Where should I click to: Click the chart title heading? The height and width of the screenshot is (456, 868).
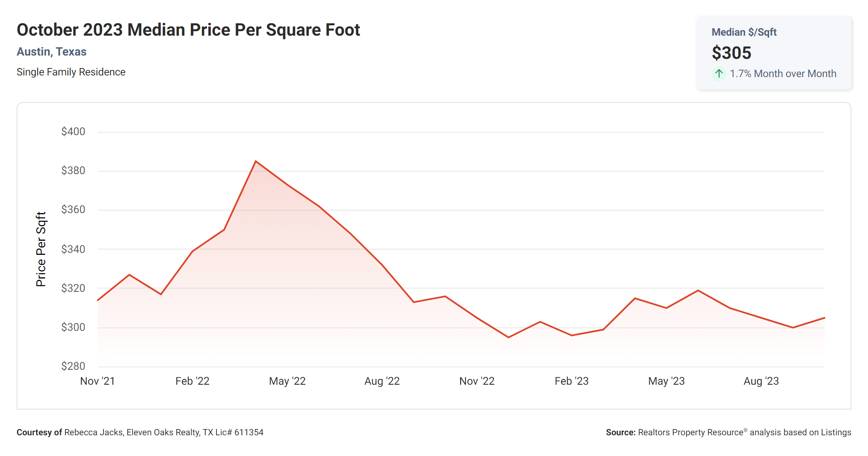188,30
